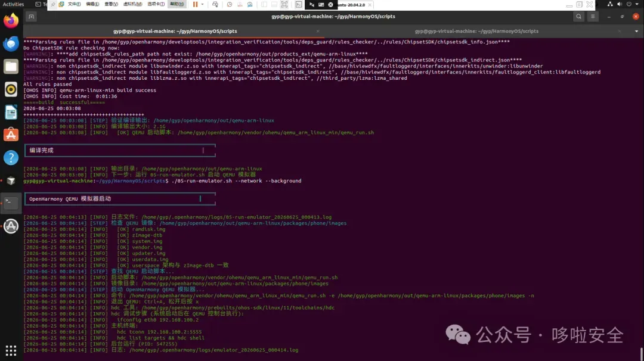Take a snapshot clock icon in VMware toolbar

point(230,4)
